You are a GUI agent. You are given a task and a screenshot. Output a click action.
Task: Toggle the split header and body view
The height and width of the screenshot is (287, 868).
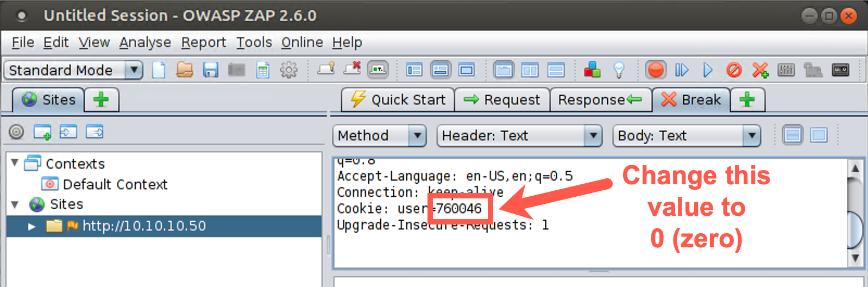pyautogui.click(x=792, y=135)
